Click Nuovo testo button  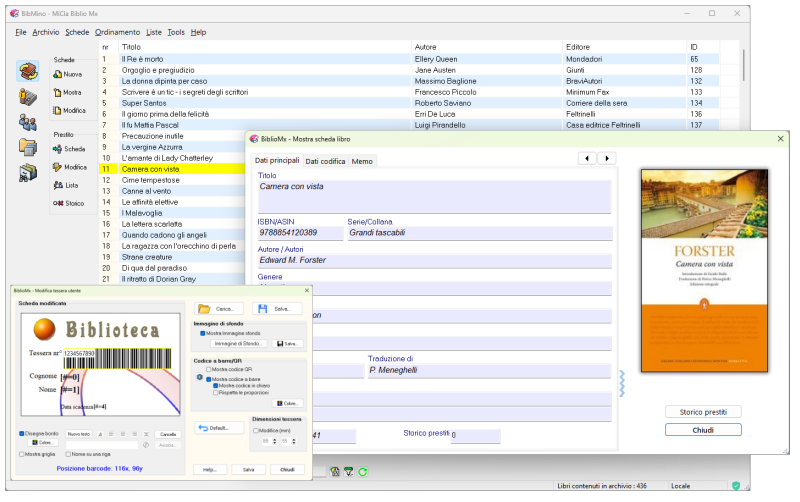point(79,434)
